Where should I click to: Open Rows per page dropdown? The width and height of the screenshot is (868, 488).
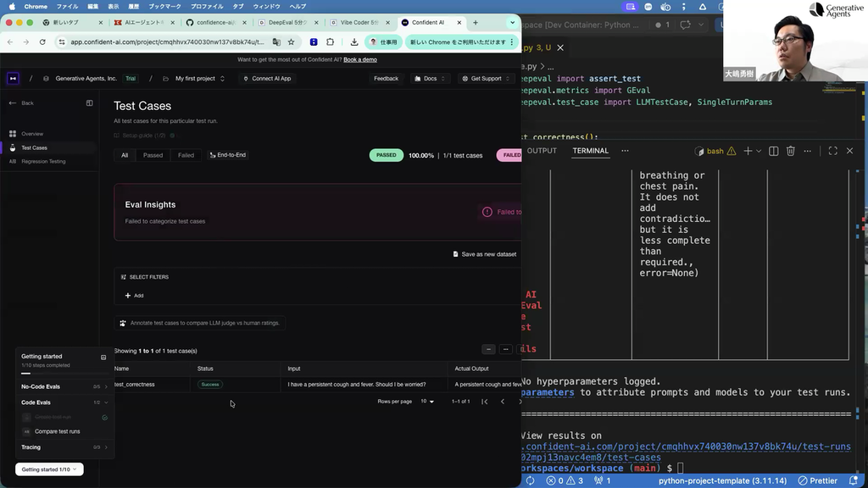(x=427, y=402)
